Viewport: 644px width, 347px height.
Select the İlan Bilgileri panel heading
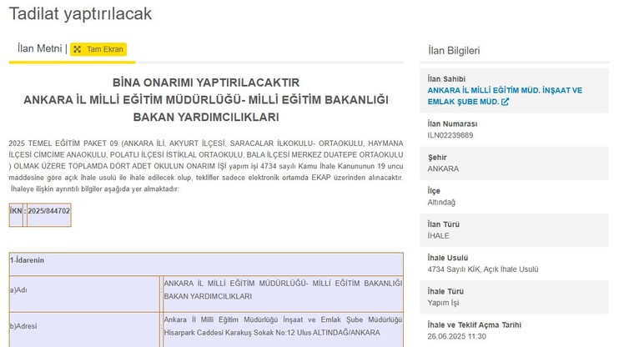454,51
